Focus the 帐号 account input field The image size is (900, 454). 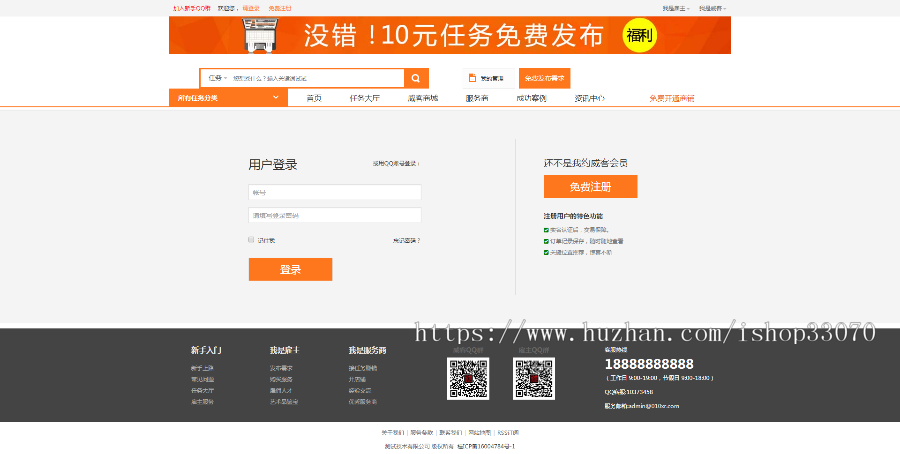tap(335, 192)
